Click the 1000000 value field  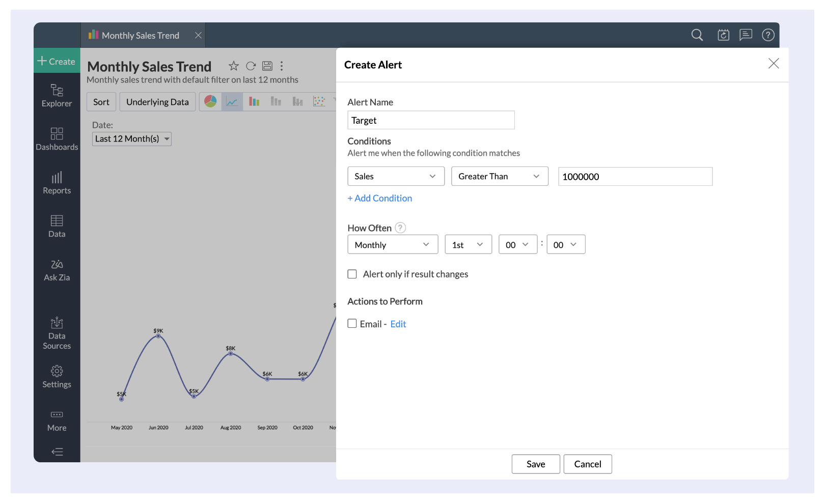(635, 177)
